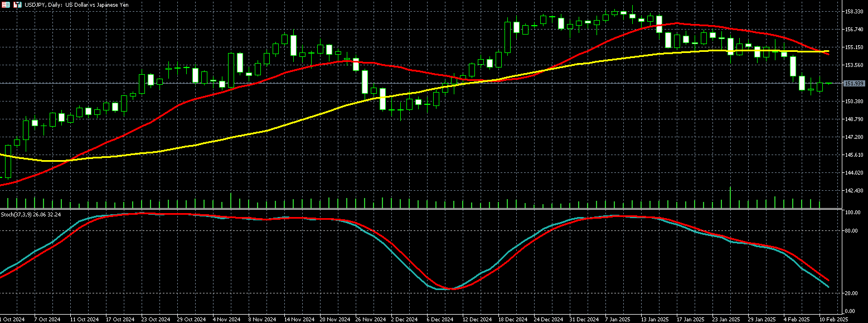The image size is (868, 323).
Task: Toggle the One Click Trading panel icon
Action: [x=6, y=4]
